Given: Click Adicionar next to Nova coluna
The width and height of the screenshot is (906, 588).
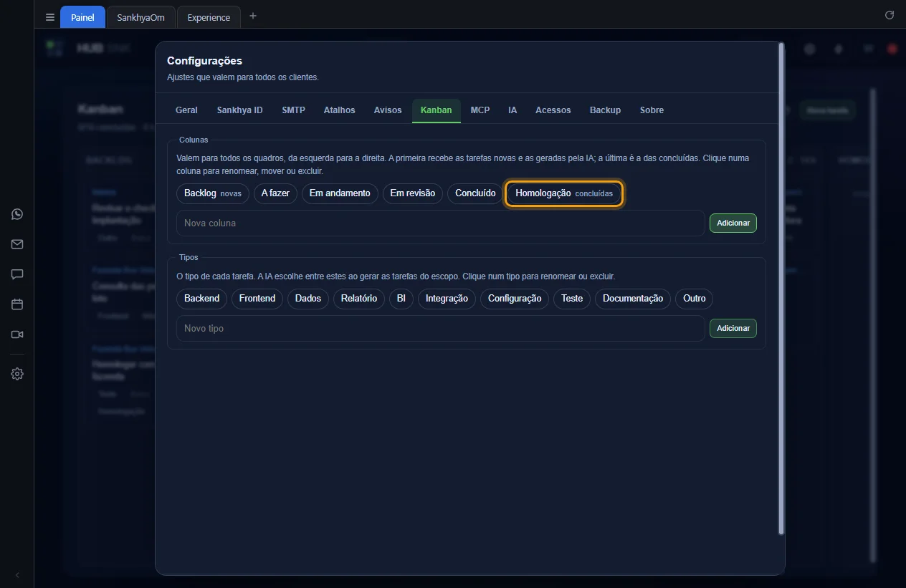Looking at the screenshot, I should point(733,223).
